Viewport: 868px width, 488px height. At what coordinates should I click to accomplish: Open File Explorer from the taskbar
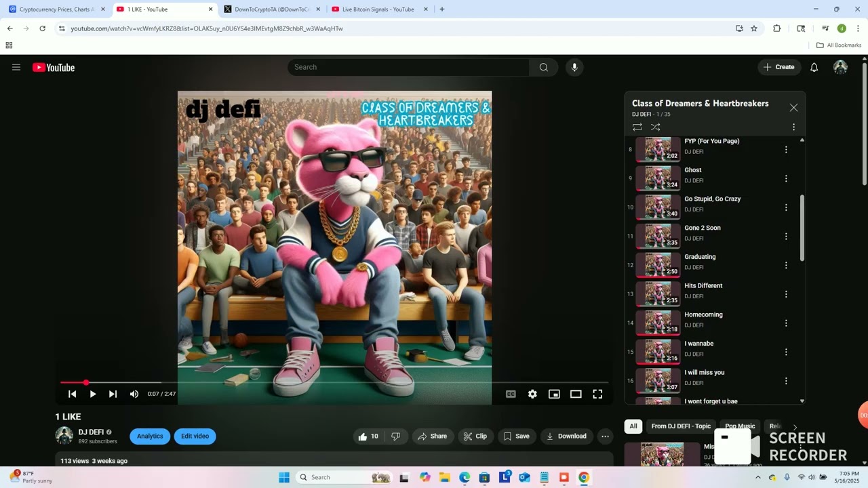tap(445, 477)
